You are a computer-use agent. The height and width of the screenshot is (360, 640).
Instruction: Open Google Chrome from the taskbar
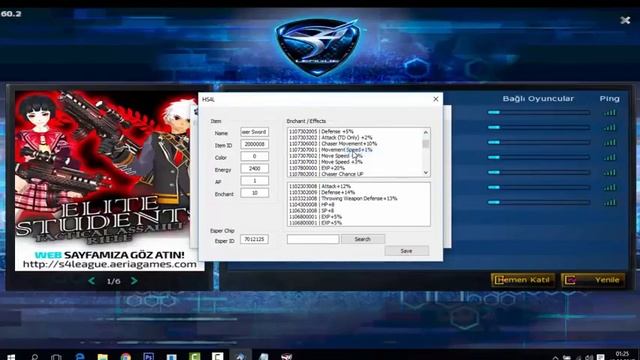click(126, 357)
